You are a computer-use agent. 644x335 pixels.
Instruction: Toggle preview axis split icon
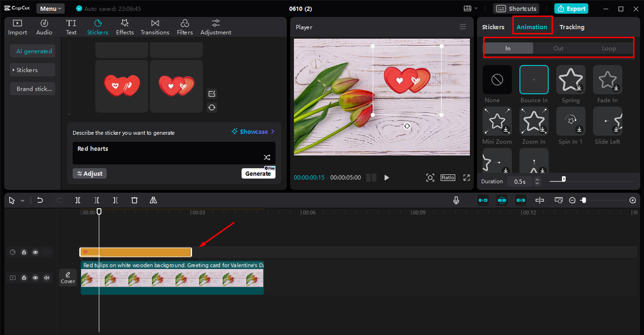coord(540,200)
